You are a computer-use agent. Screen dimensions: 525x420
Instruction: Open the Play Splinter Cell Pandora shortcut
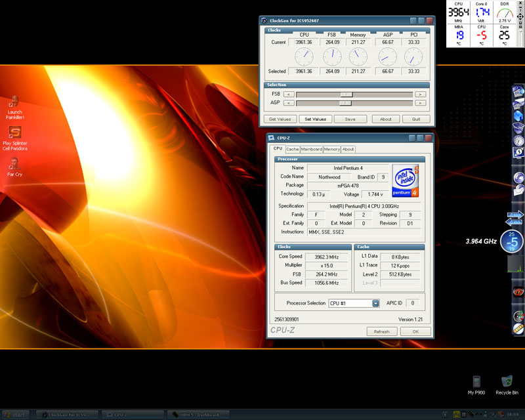(14, 138)
